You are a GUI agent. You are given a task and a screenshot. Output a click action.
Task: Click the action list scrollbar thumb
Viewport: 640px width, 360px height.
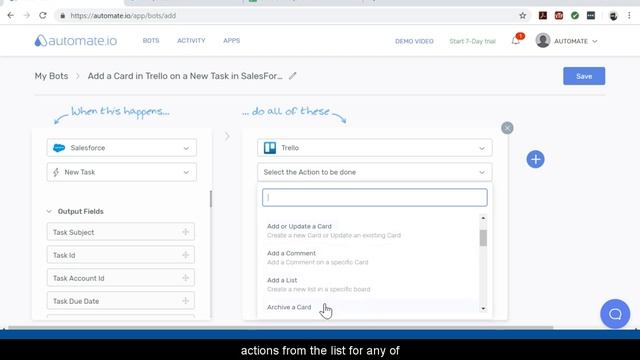483,238
